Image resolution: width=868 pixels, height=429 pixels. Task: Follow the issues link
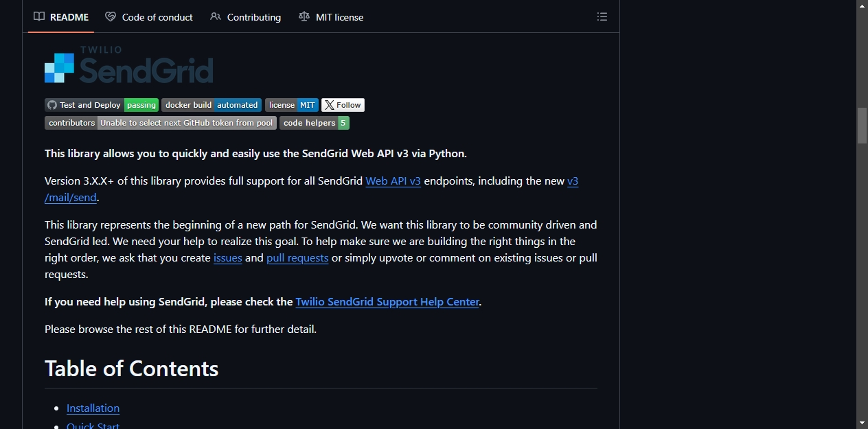pos(228,258)
